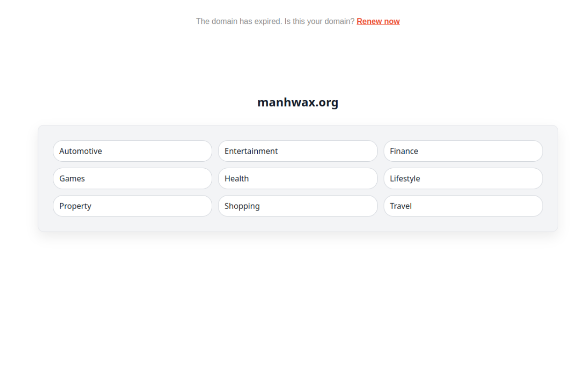The height and width of the screenshot is (392, 588).
Task: Choose the Health category
Action: point(298,178)
